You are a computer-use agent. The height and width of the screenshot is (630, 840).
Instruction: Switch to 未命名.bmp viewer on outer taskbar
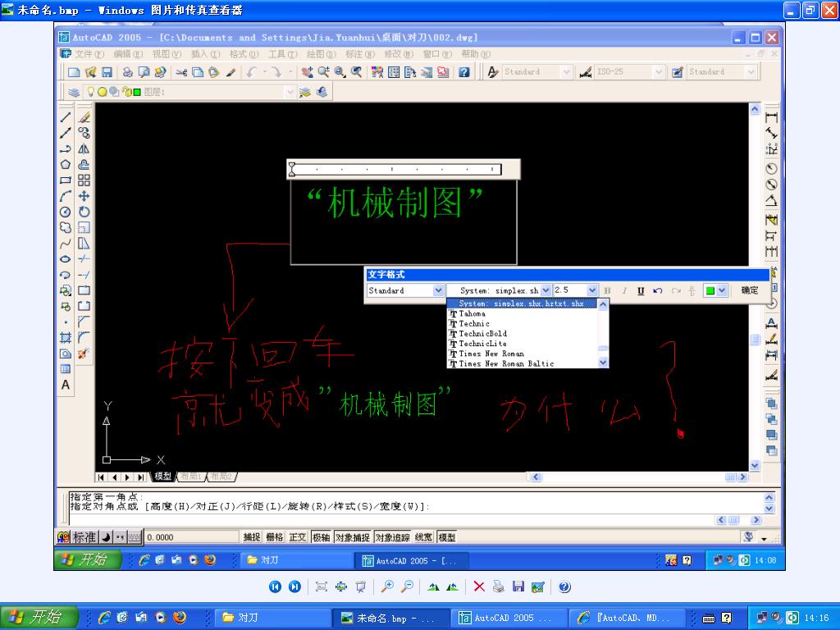click(x=391, y=618)
